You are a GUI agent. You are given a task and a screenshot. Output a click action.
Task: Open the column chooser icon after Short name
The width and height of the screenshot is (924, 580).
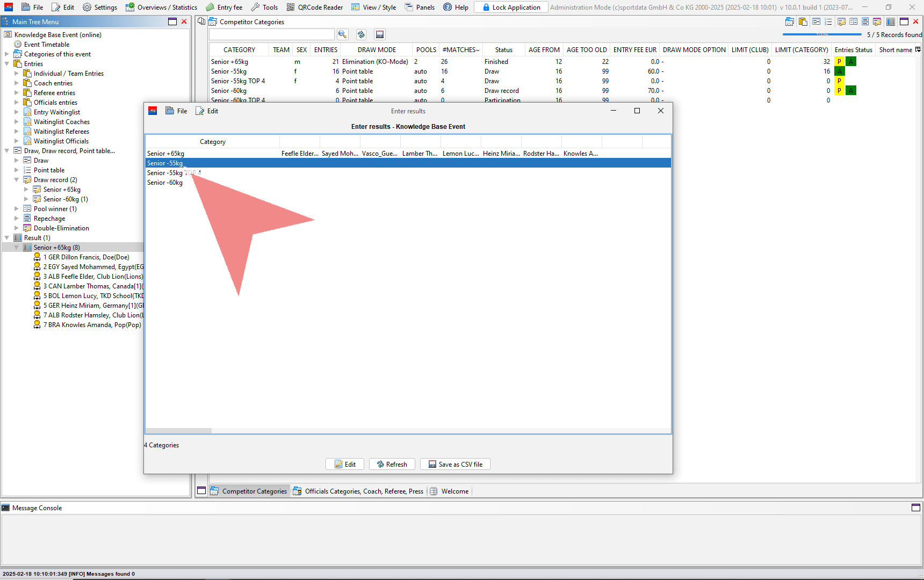[x=918, y=49]
